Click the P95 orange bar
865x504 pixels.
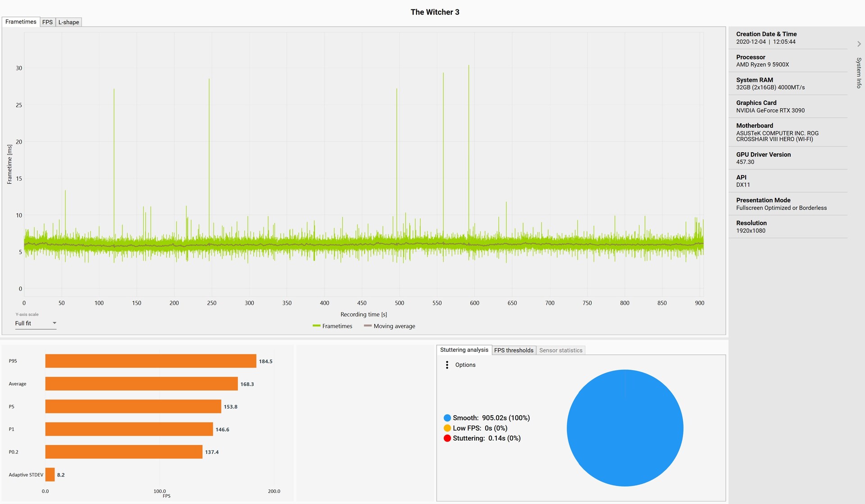pyautogui.click(x=150, y=361)
